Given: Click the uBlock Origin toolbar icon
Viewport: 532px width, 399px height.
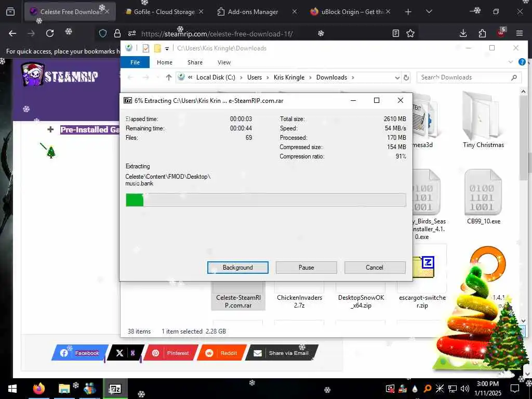Looking at the screenshot, I should pos(501,33).
